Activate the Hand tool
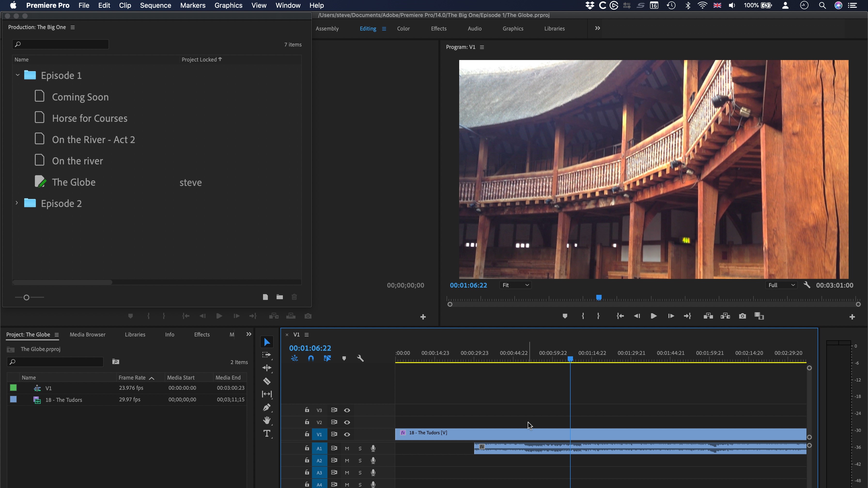868x488 pixels. [x=267, y=420]
